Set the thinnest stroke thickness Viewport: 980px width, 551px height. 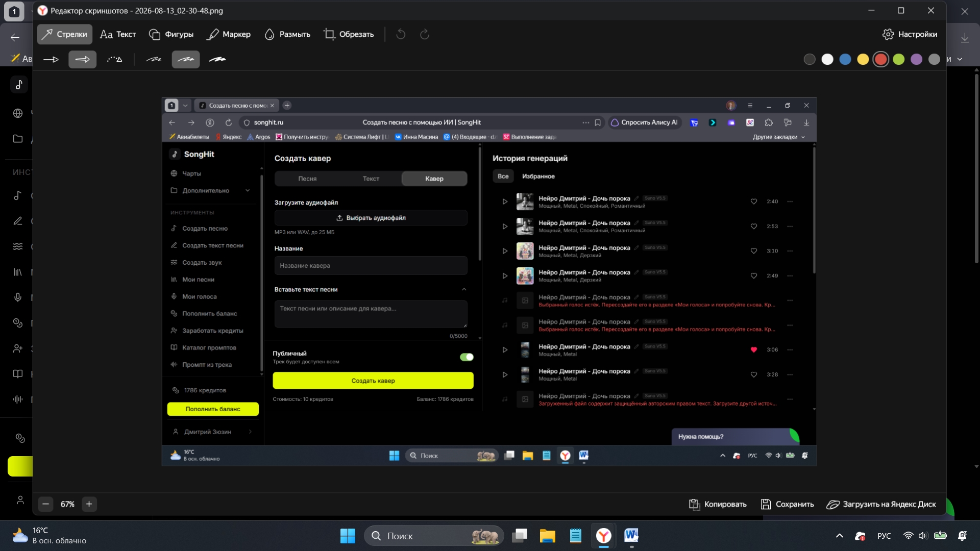(154, 59)
